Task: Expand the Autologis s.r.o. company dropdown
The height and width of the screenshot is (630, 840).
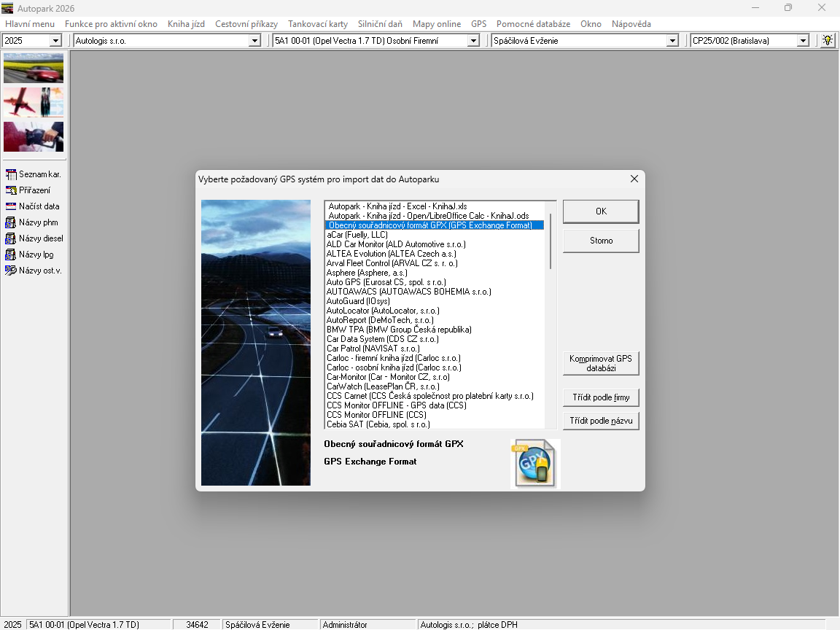Action: coord(254,41)
